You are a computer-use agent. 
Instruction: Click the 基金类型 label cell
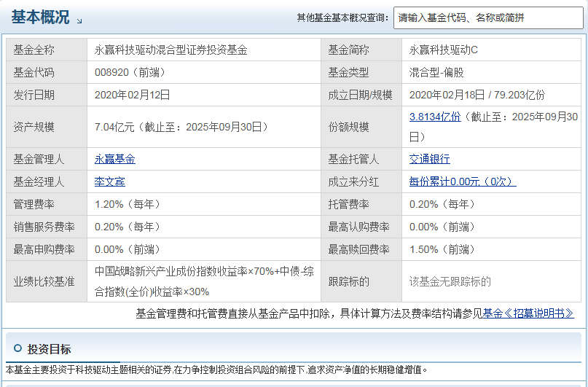coord(361,72)
